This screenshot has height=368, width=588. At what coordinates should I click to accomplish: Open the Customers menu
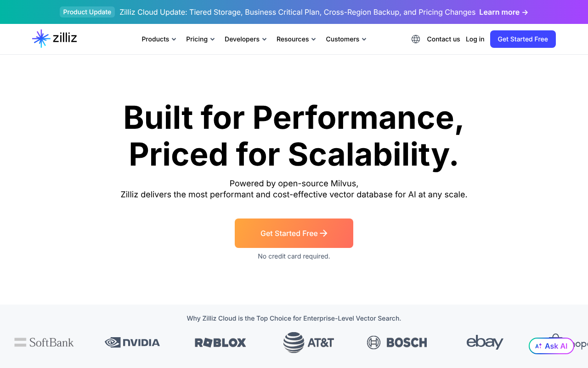(x=346, y=39)
